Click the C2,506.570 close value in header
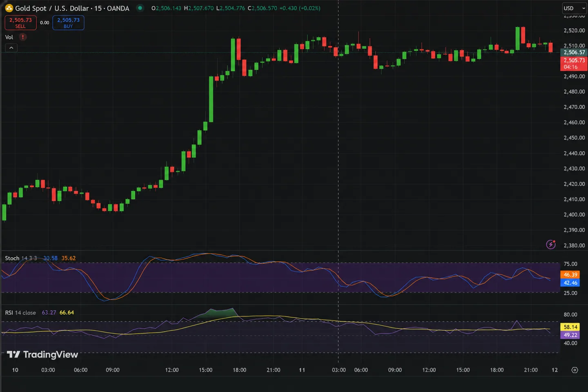588x392 pixels. (x=262, y=8)
